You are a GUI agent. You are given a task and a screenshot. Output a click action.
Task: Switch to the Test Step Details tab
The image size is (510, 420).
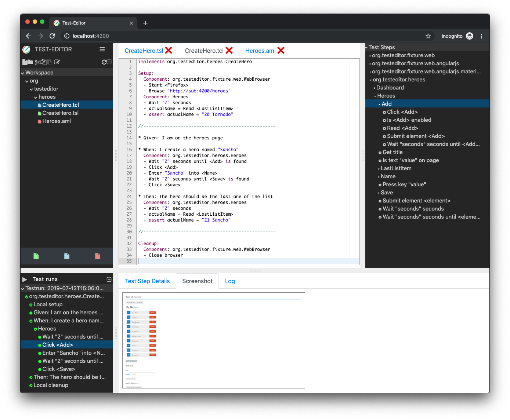pos(147,281)
